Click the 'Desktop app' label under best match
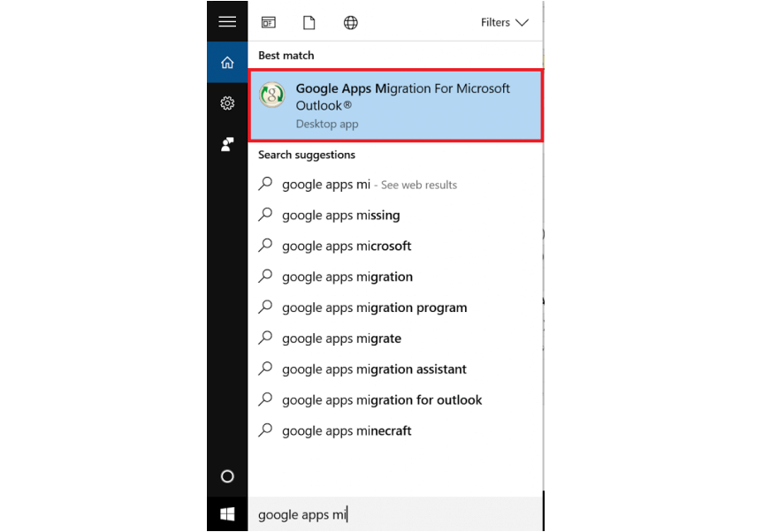The width and height of the screenshot is (763, 532). pos(327,124)
